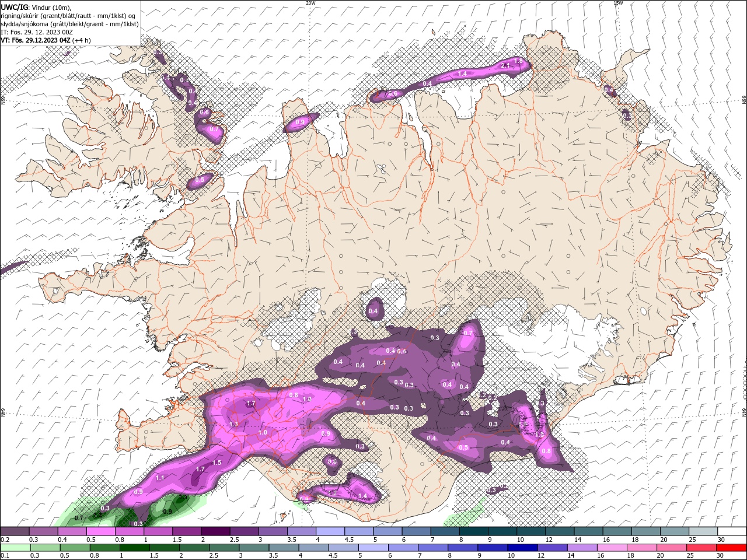
Task: Select the slate blue 6–7 snow legend swatch
Action: [417, 531]
